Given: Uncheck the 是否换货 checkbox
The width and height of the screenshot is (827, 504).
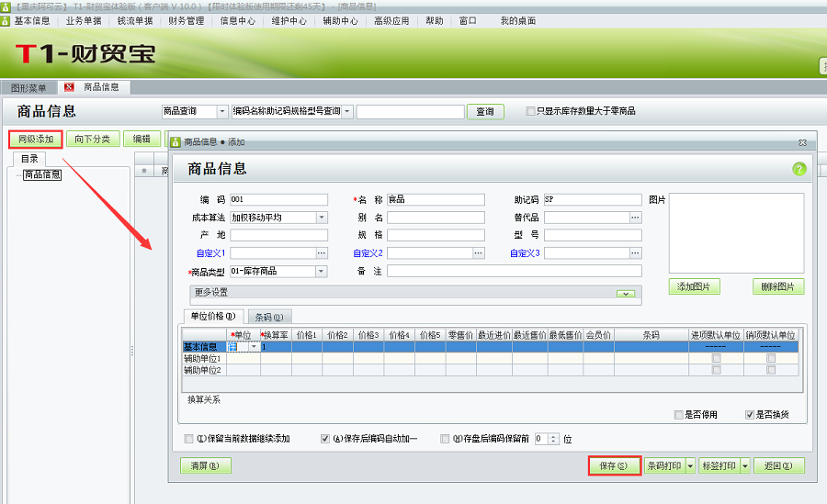Looking at the screenshot, I should coord(750,415).
